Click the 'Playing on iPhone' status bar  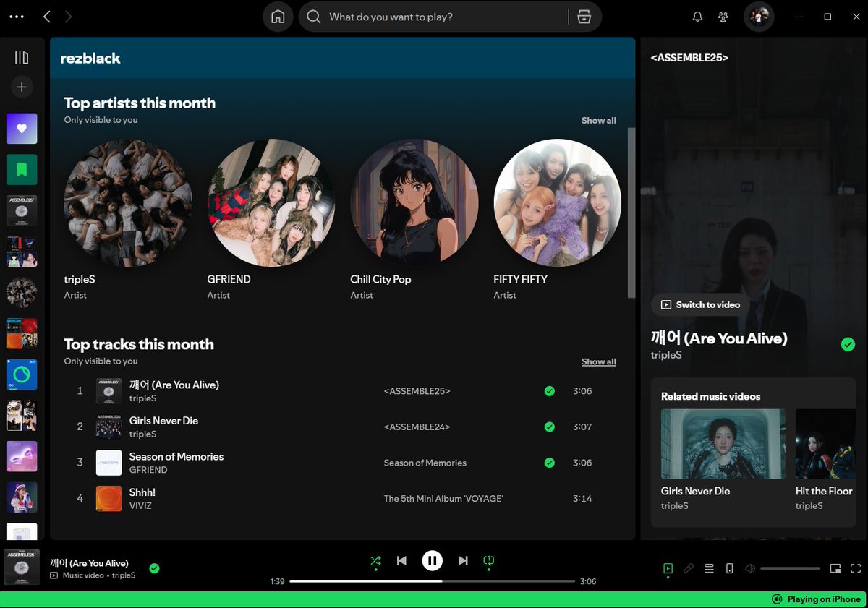(434, 599)
